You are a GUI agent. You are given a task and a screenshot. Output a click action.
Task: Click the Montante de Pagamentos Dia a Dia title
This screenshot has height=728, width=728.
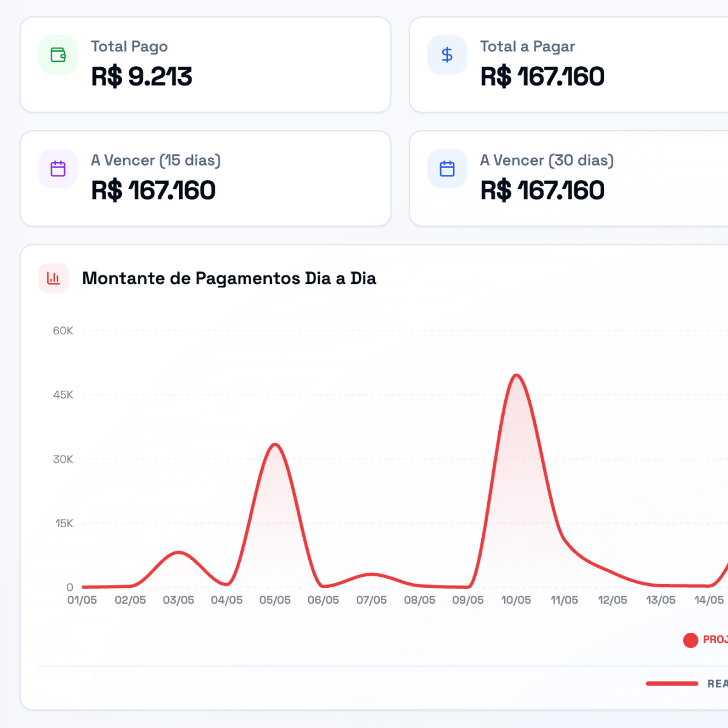coord(229,278)
